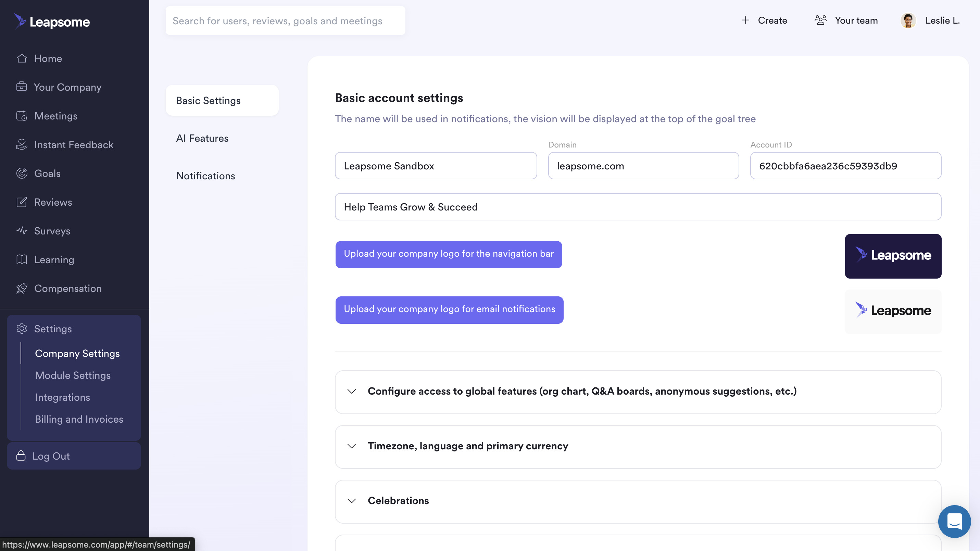
Task: Click Upload logo for email notifications
Action: point(449,309)
